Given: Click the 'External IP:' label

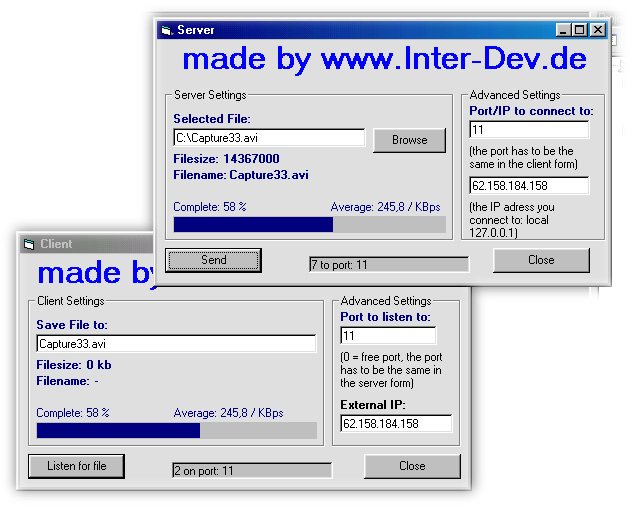Looking at the screenshot, I should coord(373,405).
